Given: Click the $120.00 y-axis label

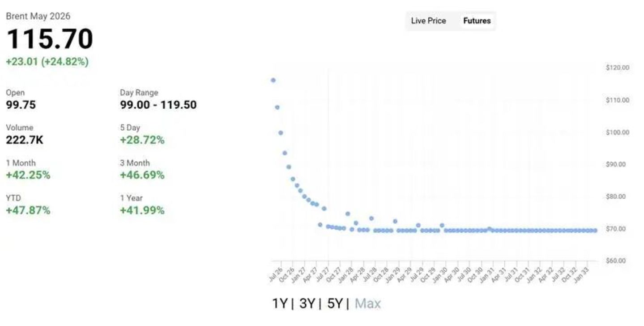Looking at the screenshot, I should click(x=618, y=68).
